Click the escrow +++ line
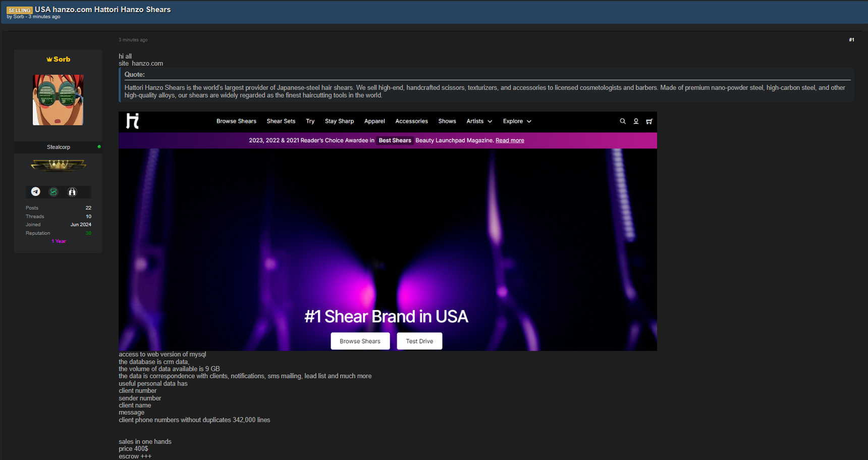 tap(135, 456)
